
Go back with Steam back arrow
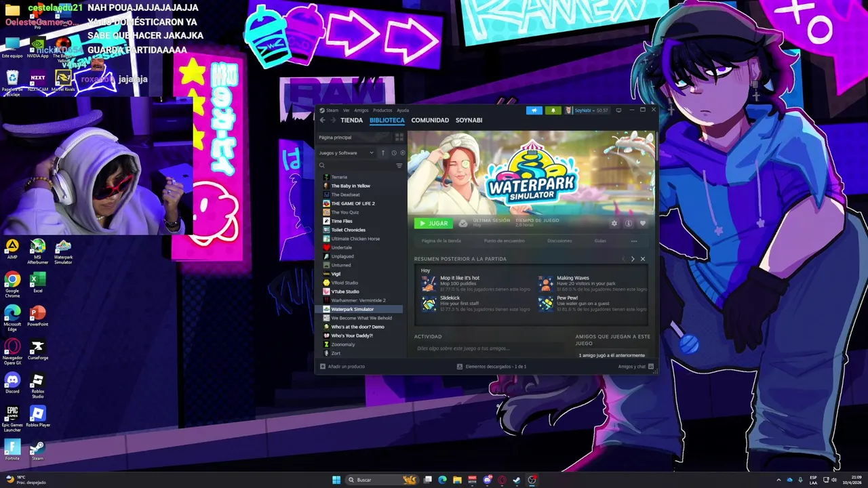(323, 120)
